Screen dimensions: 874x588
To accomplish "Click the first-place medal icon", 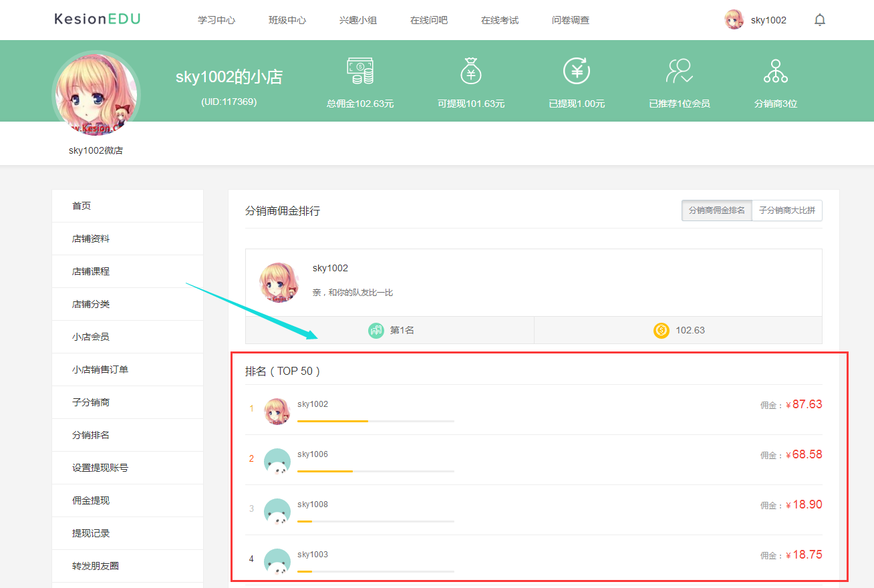I will pos(376,329).
